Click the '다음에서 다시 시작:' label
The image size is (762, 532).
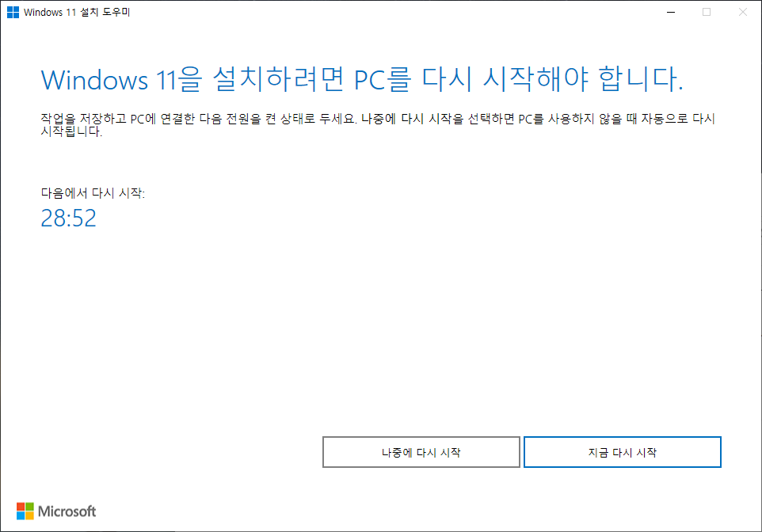pos(93,193)
